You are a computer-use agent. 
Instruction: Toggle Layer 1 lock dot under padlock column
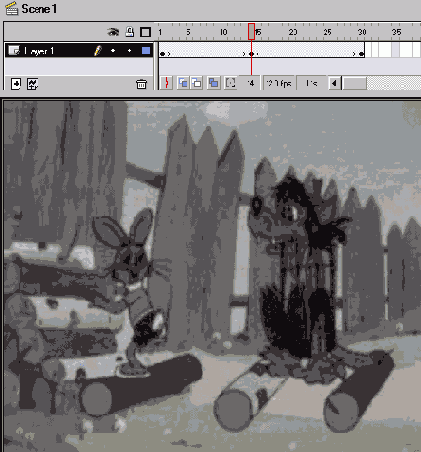[129, 51]
